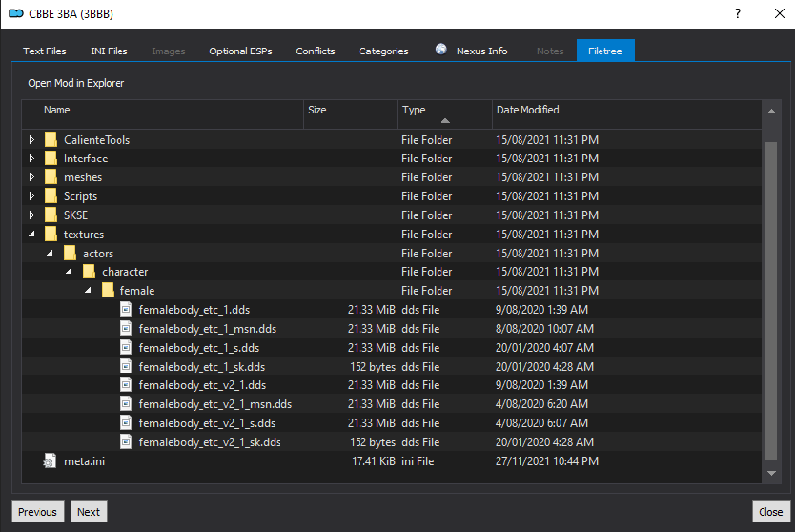Click the character folder icon
The height and width of the screenshot is (532, 795).
point(89,272)
